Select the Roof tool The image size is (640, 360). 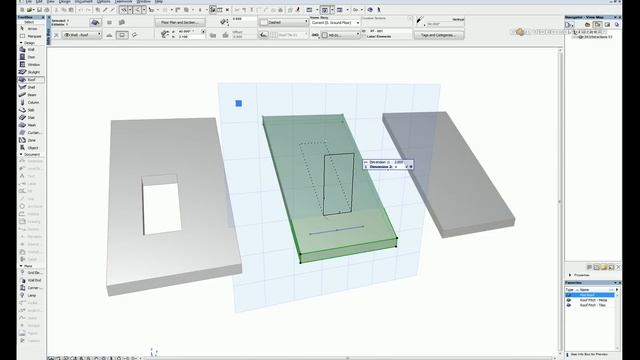tap(31, 80)
